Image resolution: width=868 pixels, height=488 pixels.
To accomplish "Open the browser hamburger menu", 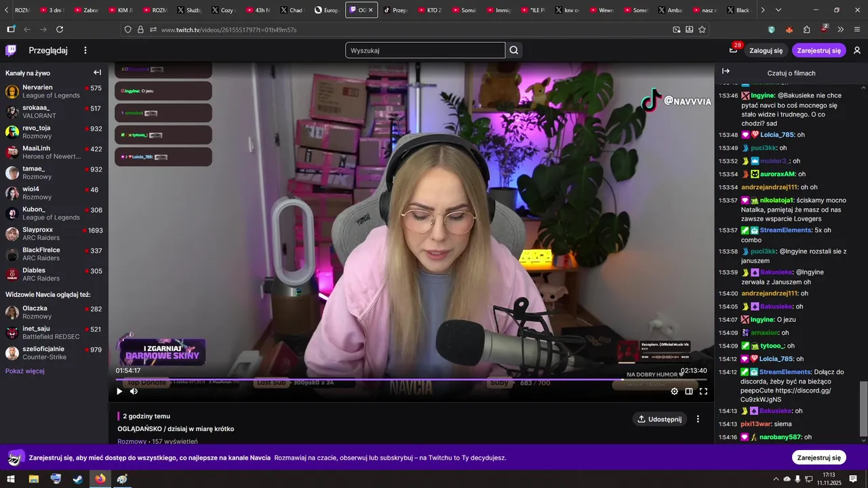I will 856,29.
